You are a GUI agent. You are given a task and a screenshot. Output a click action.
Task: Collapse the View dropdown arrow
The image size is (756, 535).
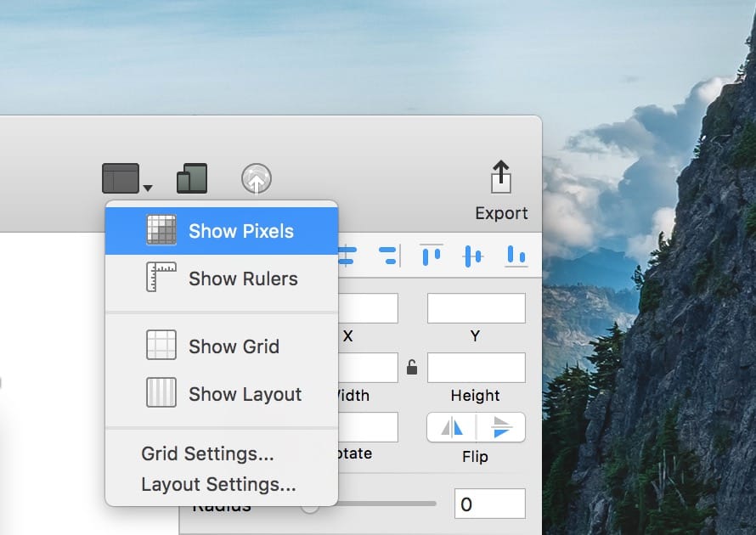tap(148, 188)
